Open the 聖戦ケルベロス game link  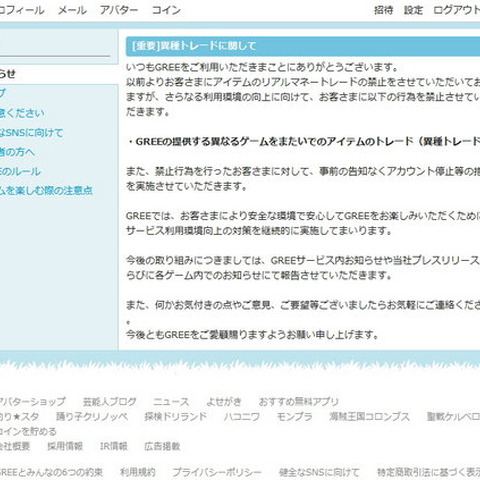pos(453,417)
